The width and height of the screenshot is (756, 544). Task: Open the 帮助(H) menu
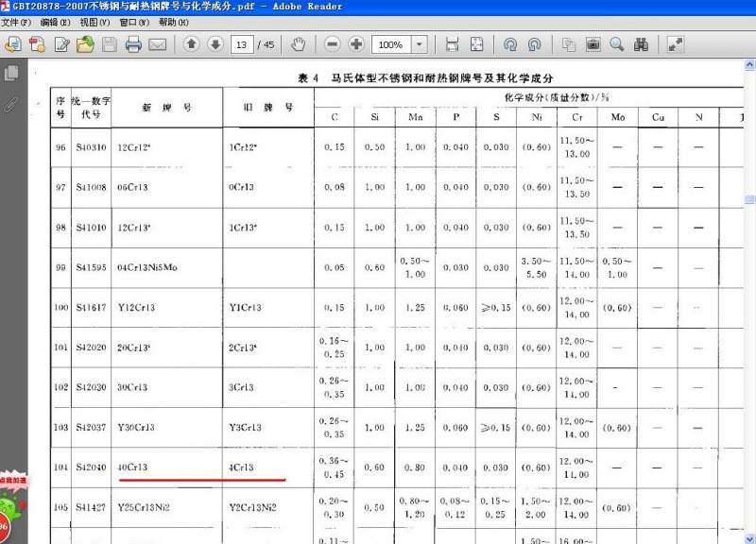coord(173,22)
